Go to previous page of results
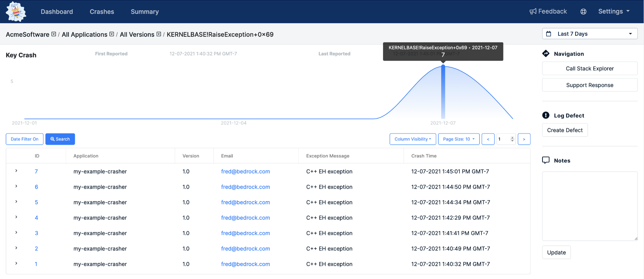The width and height of the screenshot is (644, 279). click(x=488, y=139)
